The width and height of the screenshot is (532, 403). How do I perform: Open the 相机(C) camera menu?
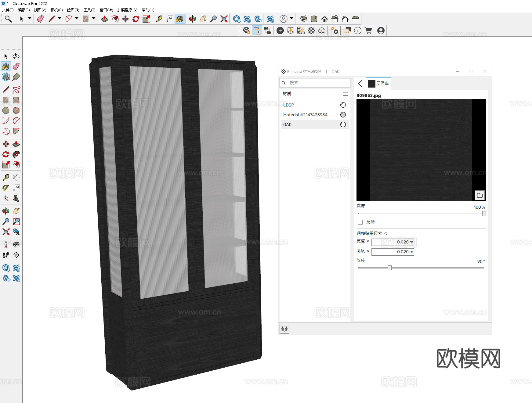click(56, 10)
